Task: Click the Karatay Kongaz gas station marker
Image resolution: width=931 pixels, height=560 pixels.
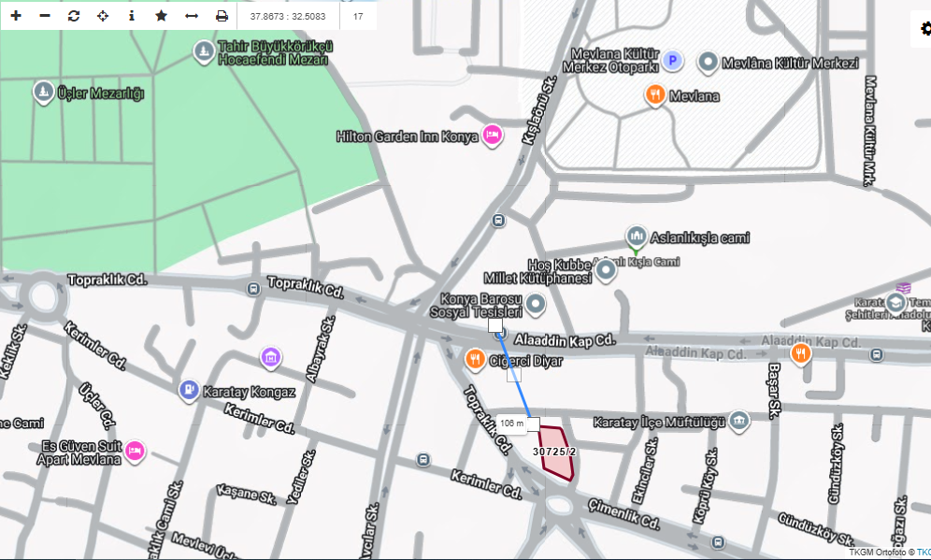Action: (x=189, y=391)
